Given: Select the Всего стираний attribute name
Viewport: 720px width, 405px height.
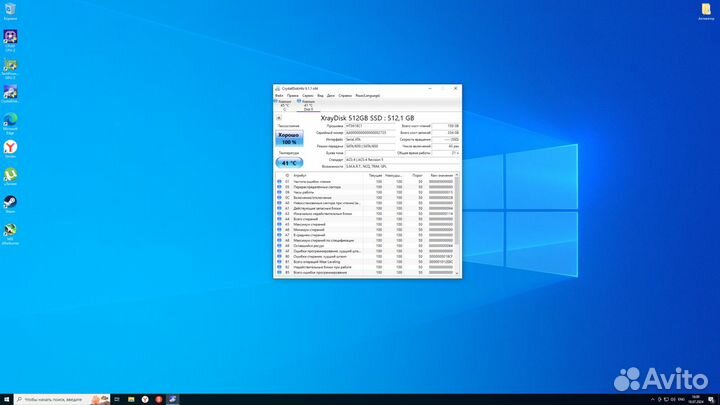Looking at the screenshot, I should coord(305,219).
